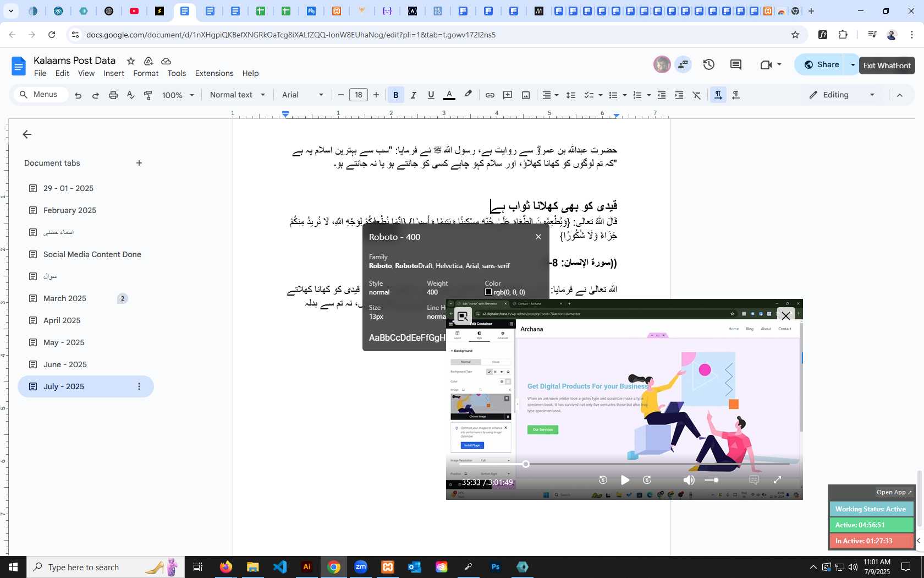Open the Extensions menu
The height and width of the screenshot is (578, 924).
[214, 73]
